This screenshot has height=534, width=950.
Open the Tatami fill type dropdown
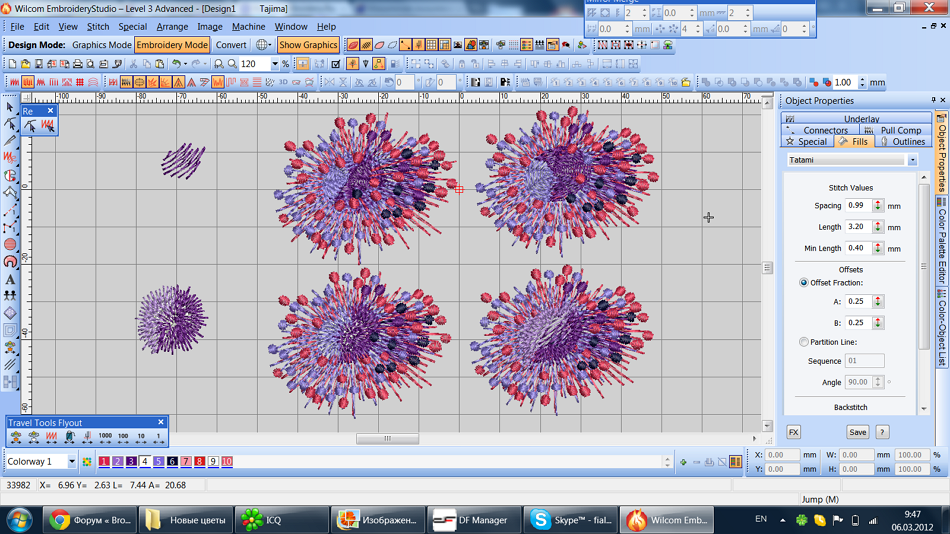[912, 160]
